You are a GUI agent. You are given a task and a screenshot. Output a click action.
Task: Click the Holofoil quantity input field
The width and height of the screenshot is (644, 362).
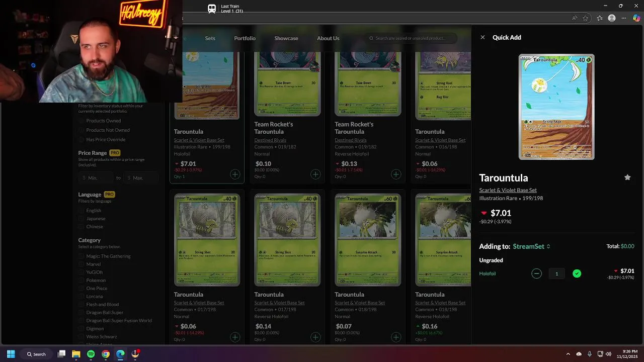(x=556, y=274)
